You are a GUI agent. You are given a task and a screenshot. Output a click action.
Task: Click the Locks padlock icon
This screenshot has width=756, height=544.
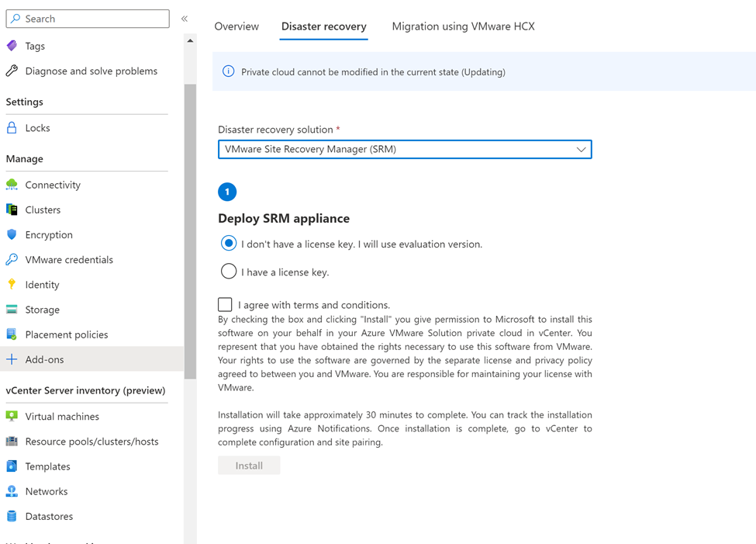click(x=12, y=128)
